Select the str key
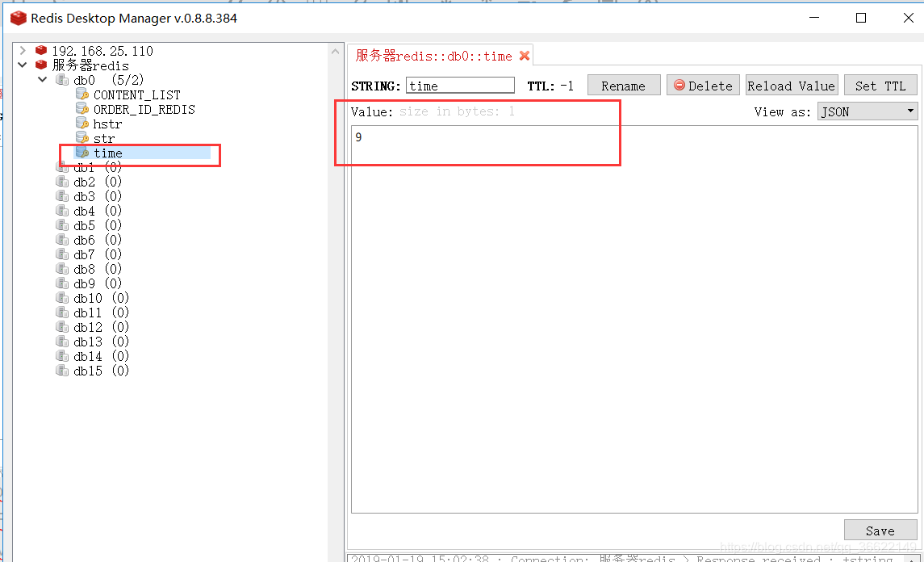This screenshot has width=924, height=562. click(104, 139)
